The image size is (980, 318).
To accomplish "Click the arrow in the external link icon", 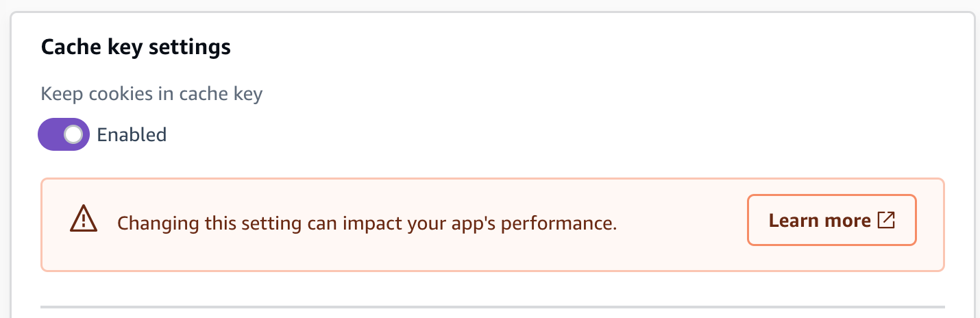I will click(889, 218).
